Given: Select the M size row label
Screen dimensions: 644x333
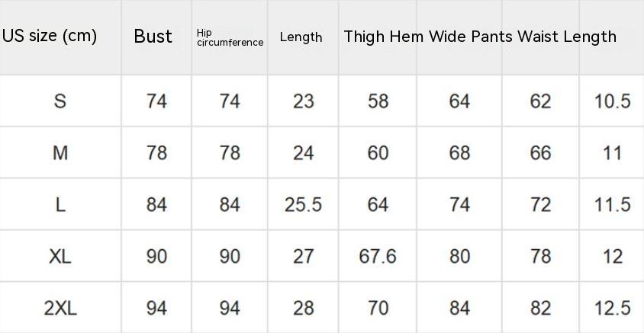Looking at the screenshot, I should [60, 152].
